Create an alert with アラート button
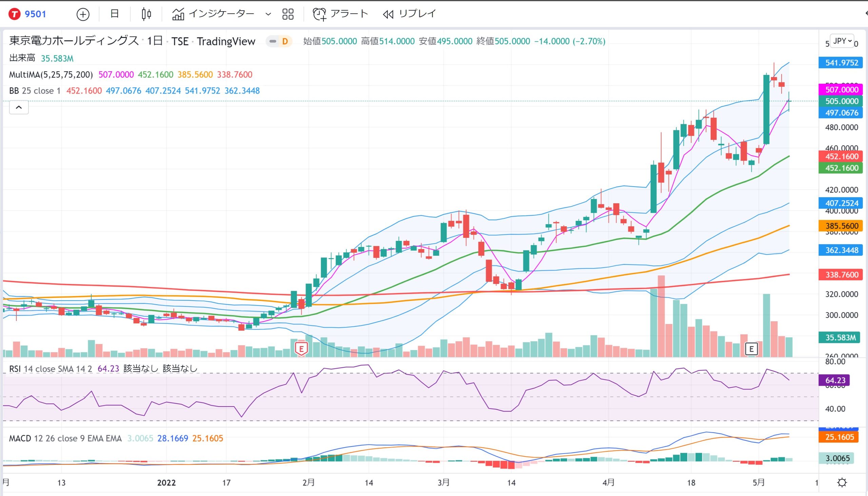Viewport: 868px width, 496px height. coord(340,14)
